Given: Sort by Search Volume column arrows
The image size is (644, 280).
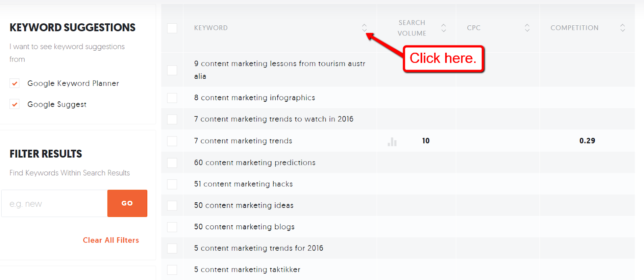Looking at the screenshot, I should point(444,28).
